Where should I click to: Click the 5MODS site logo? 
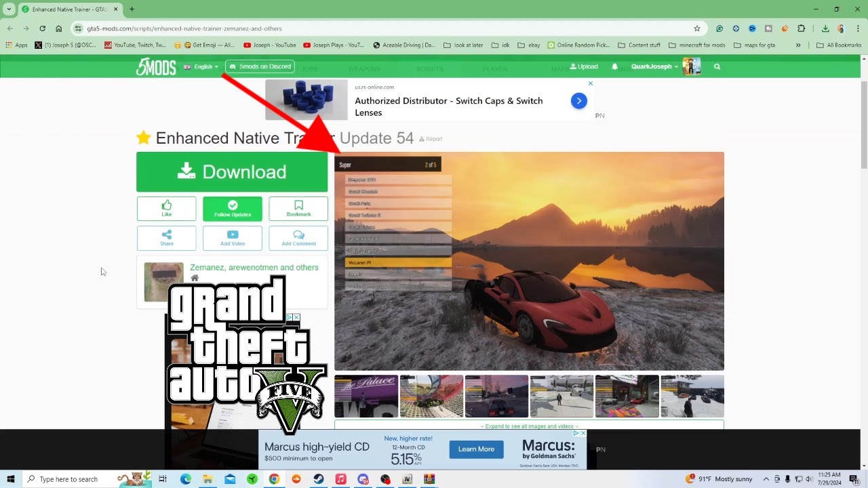click(x=155, y=66)
